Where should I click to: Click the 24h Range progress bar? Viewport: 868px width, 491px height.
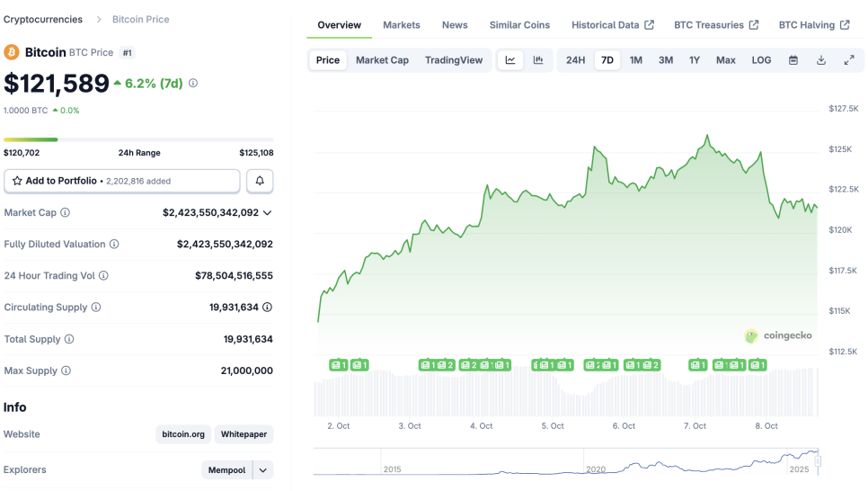[138, 139]
